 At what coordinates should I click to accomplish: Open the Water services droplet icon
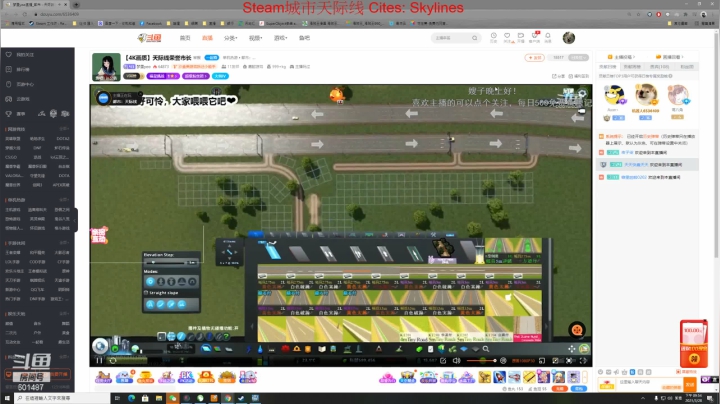pos(260,349)
